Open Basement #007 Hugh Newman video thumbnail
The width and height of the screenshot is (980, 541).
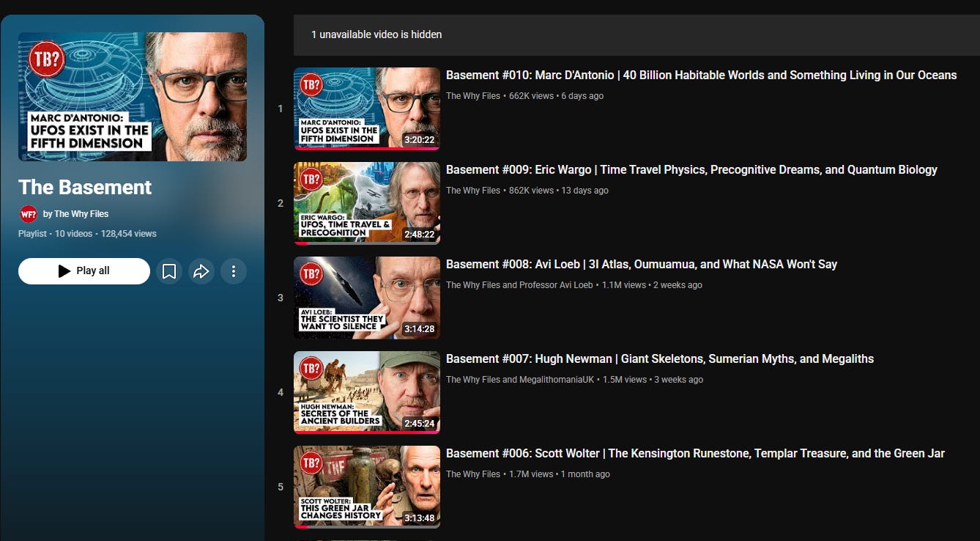(367, 393)
